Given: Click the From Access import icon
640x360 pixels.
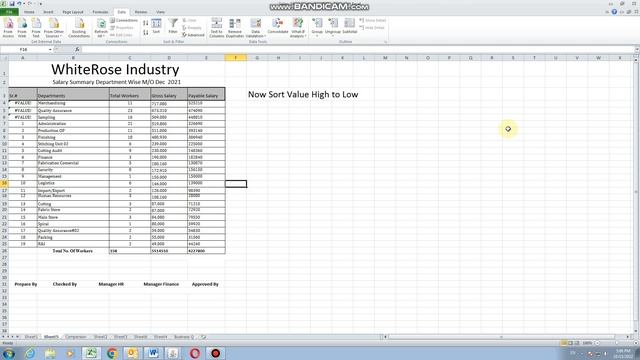Looking at the screenshot, I should (8, 28).
